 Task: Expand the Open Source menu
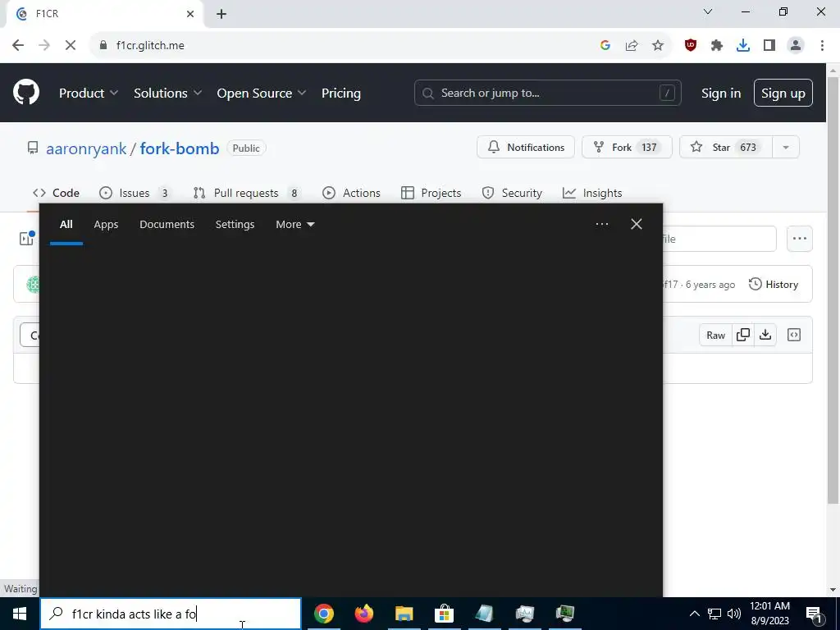262,93
